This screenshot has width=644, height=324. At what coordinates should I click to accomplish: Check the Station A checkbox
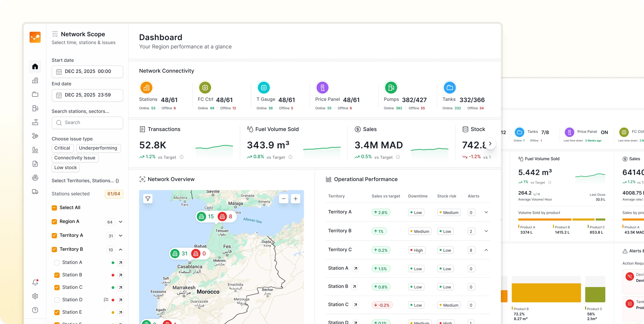[57, 263]
